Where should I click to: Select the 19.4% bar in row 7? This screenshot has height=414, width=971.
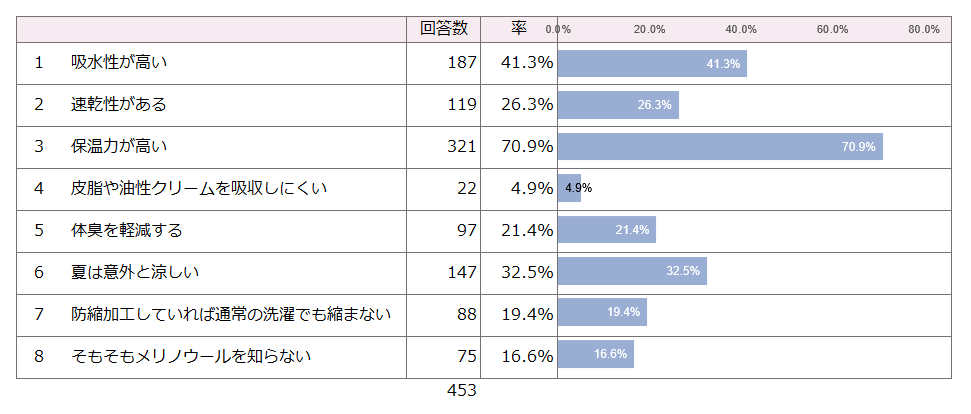coord(602,313)
